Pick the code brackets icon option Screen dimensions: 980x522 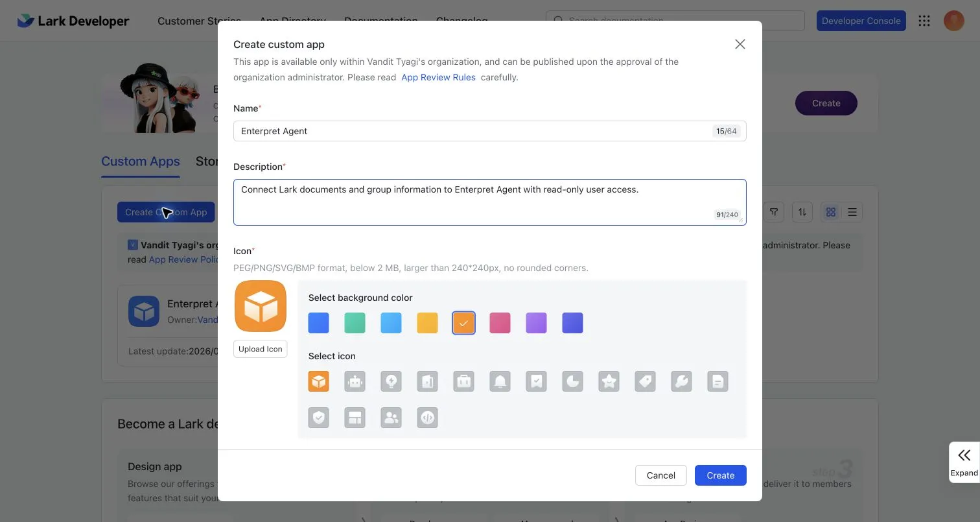pos(428,418)
